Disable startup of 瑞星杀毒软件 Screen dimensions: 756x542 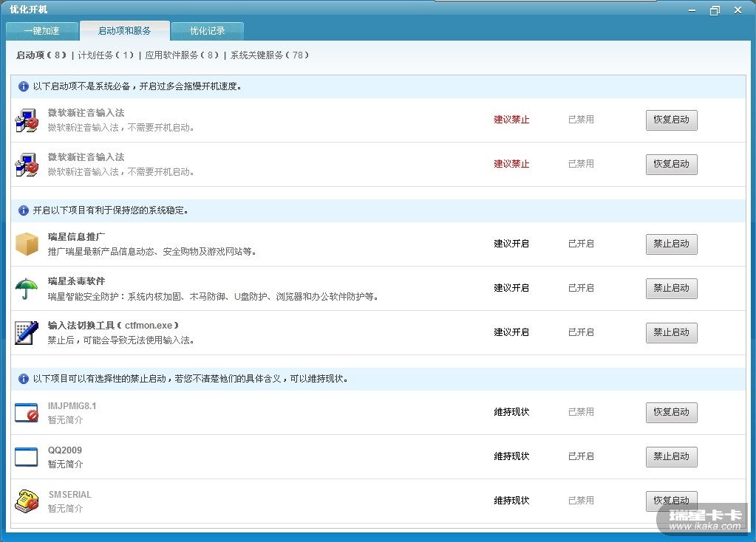(671, 289)
